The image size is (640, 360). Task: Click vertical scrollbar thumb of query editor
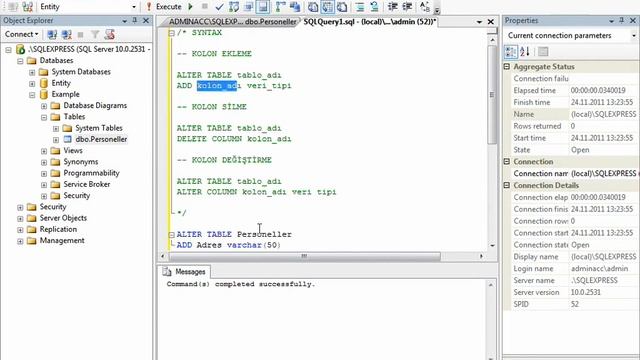point(492,95)
